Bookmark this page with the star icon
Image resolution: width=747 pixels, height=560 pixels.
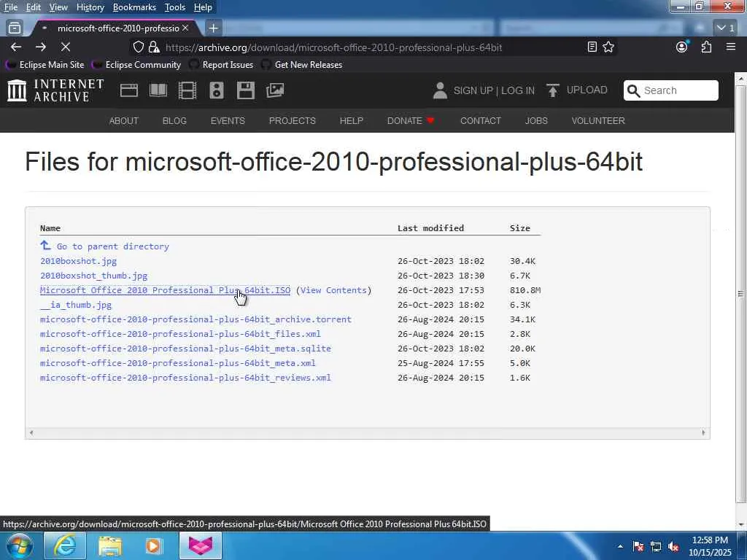click(608, 47)
